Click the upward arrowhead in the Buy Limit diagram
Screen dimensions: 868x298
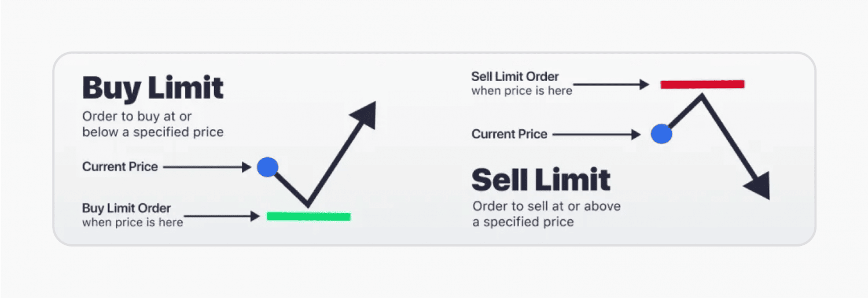tap(366, 114)
